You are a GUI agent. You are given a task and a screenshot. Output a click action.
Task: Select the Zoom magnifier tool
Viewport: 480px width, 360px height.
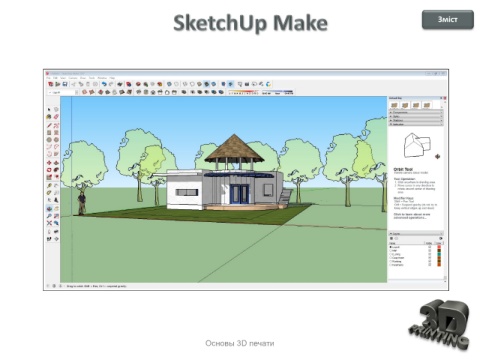pyautogui.click(x=49, y=216)
